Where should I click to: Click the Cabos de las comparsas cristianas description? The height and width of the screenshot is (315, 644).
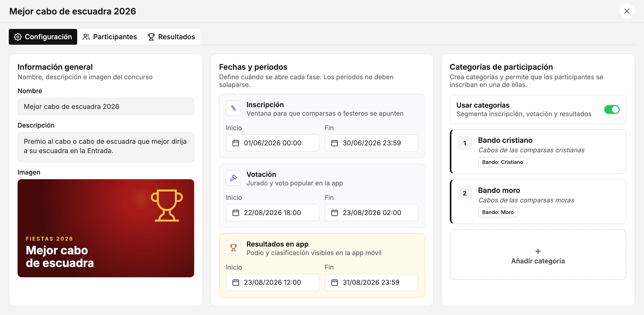coord(531,150)
